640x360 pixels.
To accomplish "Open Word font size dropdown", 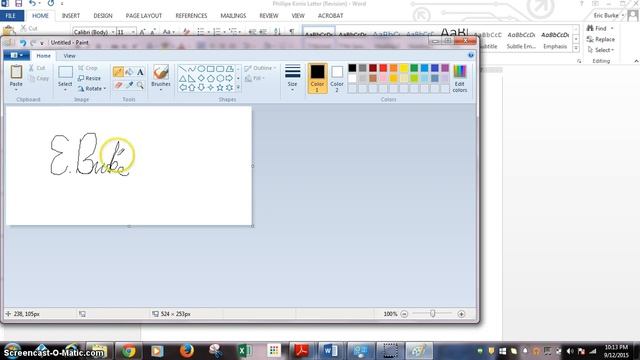I will [x=133, y=32].
